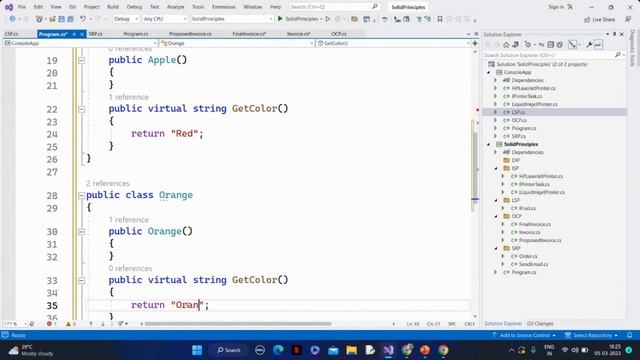Click the Windows Start button on taskbar
The image size is (640, 360).
[197, 350]
